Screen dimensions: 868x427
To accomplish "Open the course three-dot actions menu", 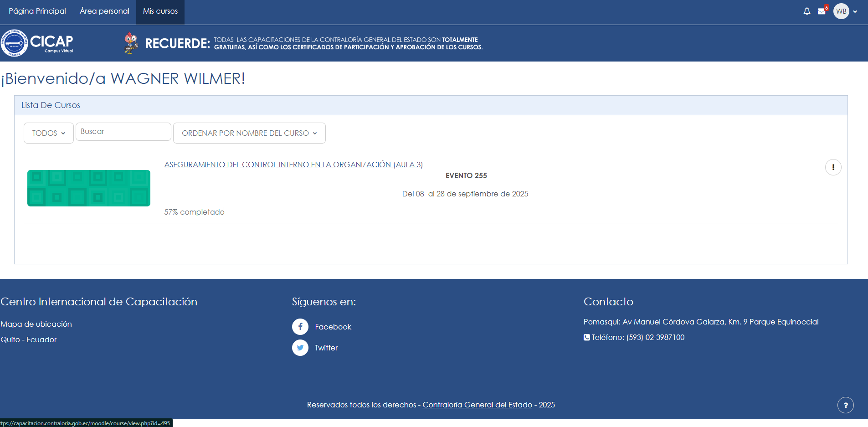I will [x=833, y=167].
